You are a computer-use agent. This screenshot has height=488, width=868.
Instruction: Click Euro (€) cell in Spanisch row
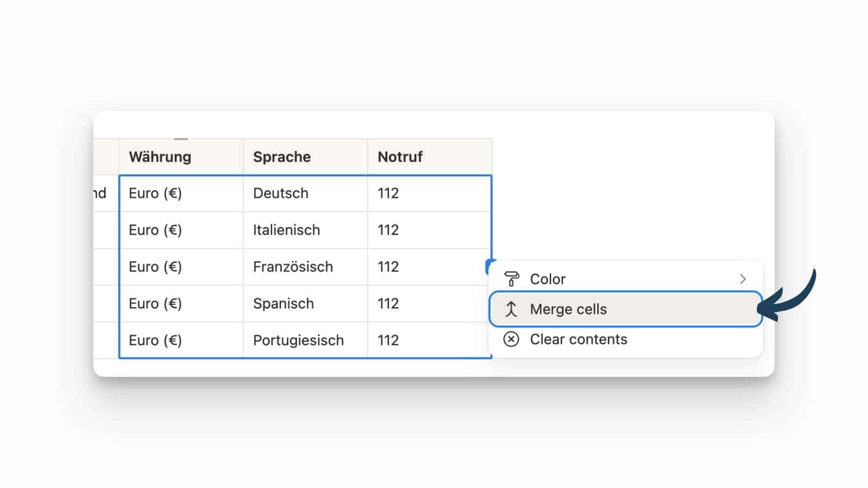coord(181,304)
